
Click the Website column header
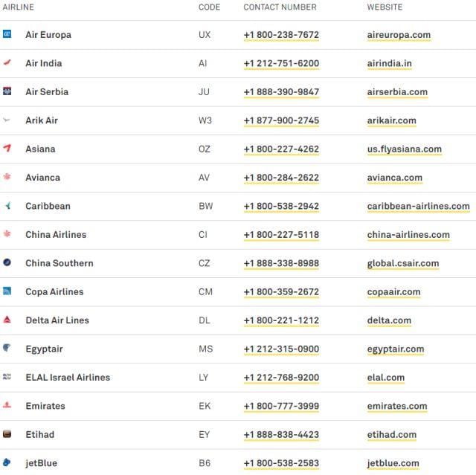(x=385, y=7)
